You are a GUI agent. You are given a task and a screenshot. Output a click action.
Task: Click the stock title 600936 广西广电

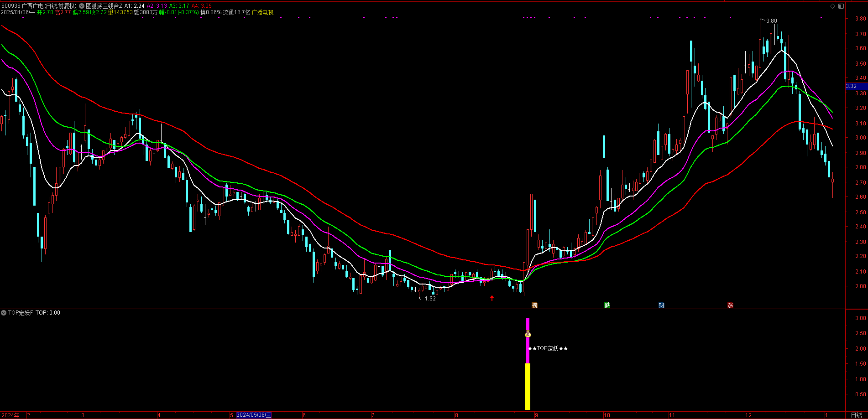click(22, 6)
